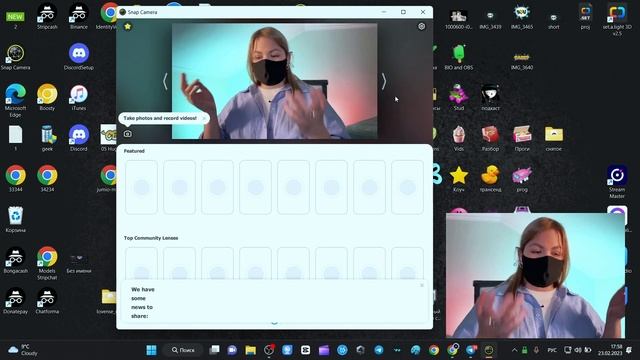Click the 'Featured' section heading
Screen dimensions: 640x360
click(x=134, y=151)
